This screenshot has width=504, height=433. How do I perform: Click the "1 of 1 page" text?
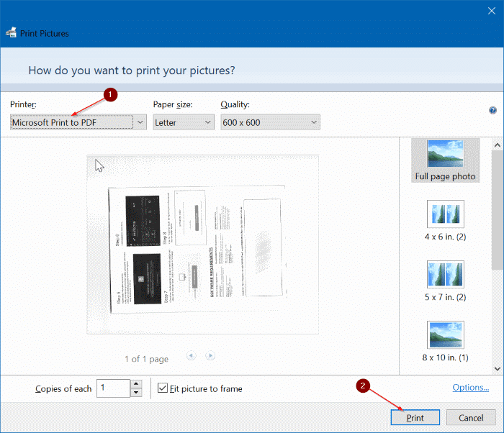click(147, 359)
